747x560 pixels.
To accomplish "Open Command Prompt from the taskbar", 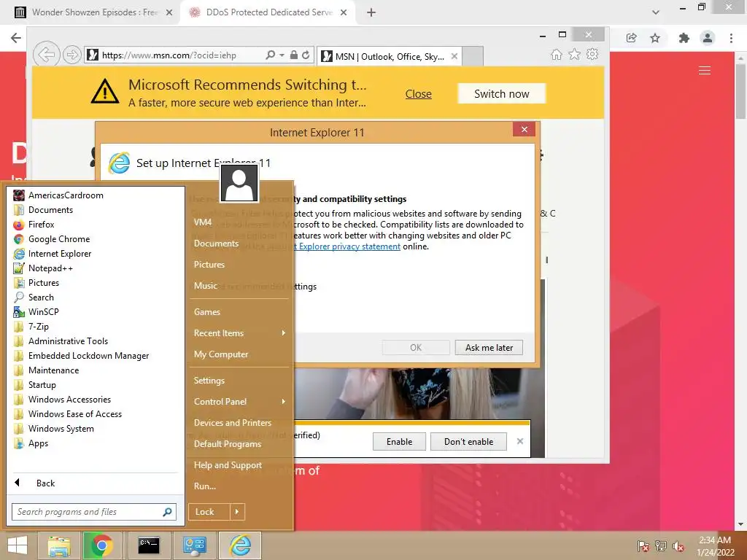I will [149, 545].
